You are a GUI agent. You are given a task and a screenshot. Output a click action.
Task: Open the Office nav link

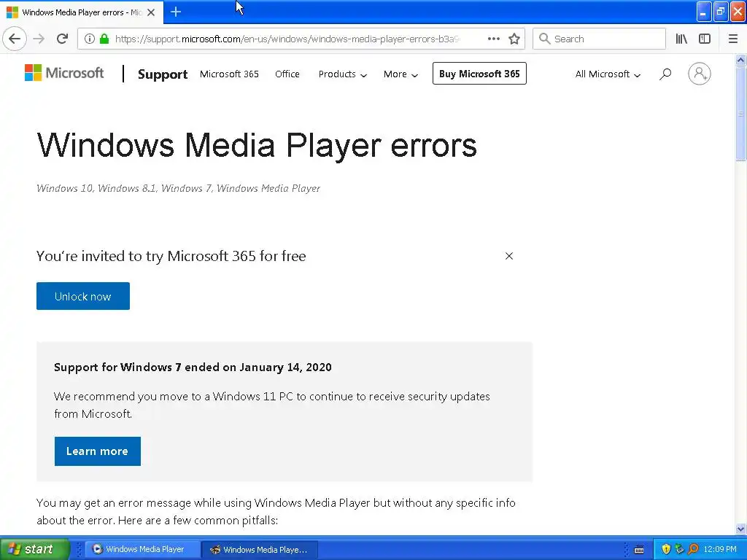click(x=287, y=74)
